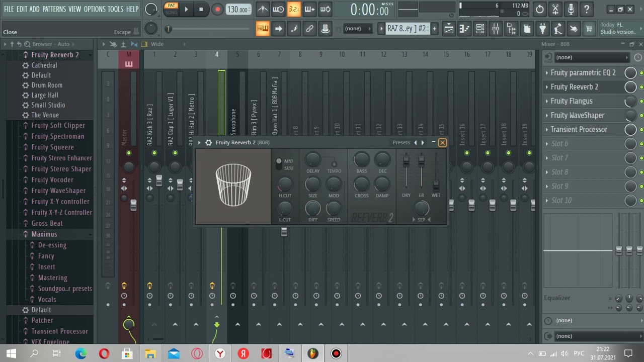The width and height of the screenshot is (644, 362).
Task: Click the link parameter chain icon
Action: 309,29
